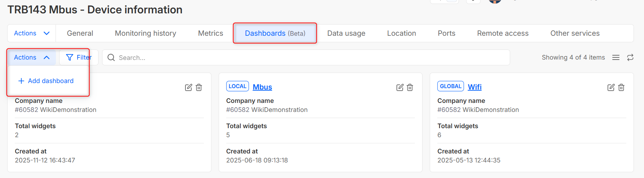Screen dimensions: 644x178
Task: Open the Remote access tab
Action: pyautogui.click(x=503, y=33)
